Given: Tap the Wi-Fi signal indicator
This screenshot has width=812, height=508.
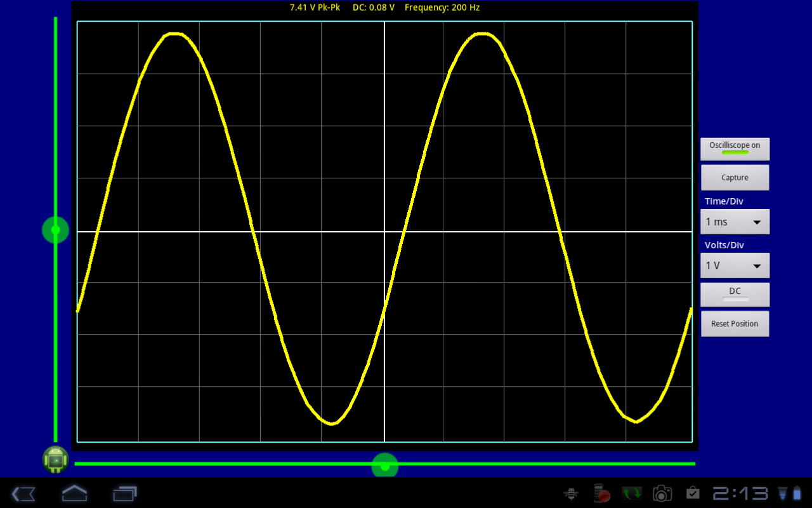Looking at the screenshot, I should click(783, 493).
